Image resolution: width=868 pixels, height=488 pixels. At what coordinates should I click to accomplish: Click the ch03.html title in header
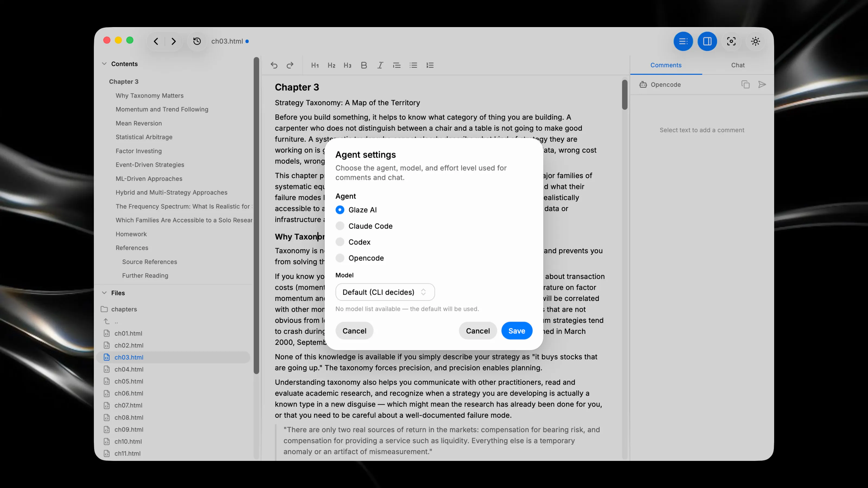click(227, 41)
